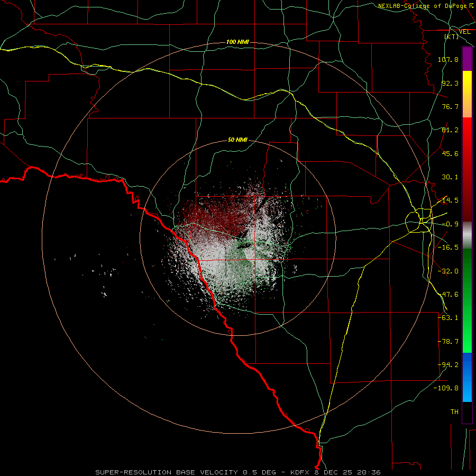The width and height of the screenshot is (476, 476).
Task: Select the -0.9 velocity scale value
Action: coord(450,224)
